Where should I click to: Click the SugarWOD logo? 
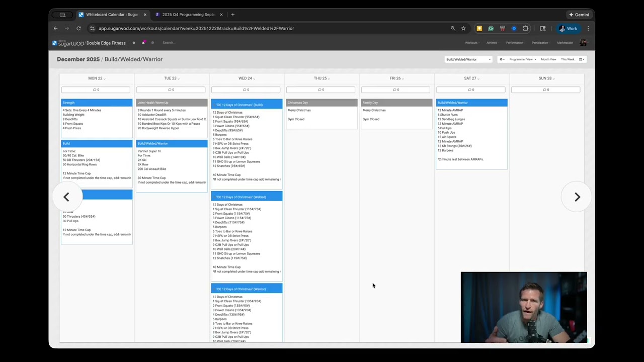(x=67, y=43)
